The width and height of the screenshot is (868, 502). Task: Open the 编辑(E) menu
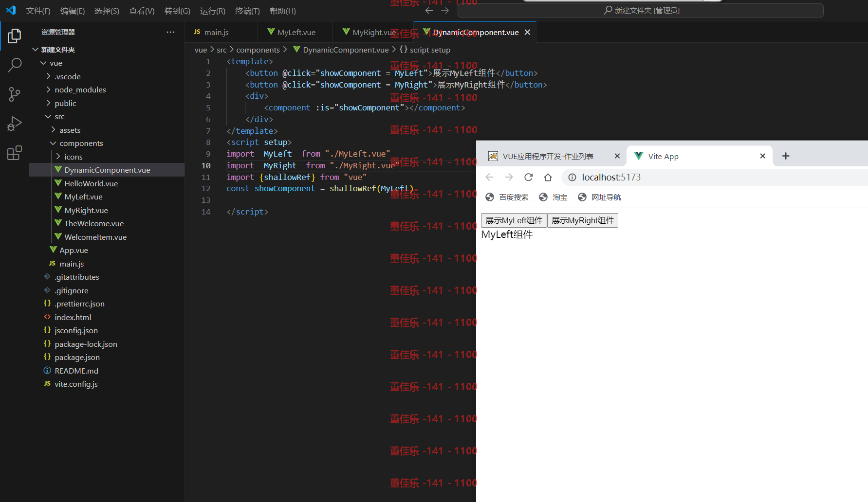[73, 11]
